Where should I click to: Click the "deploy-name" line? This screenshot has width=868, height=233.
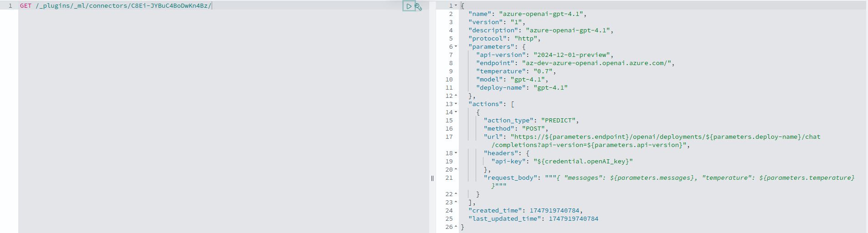tap(522, 87)
